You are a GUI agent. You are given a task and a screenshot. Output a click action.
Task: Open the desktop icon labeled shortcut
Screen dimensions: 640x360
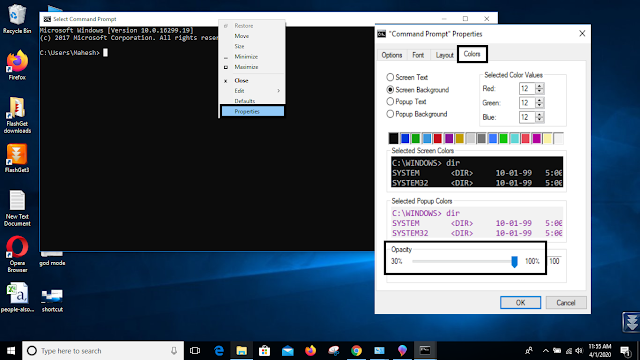point(52,300)
